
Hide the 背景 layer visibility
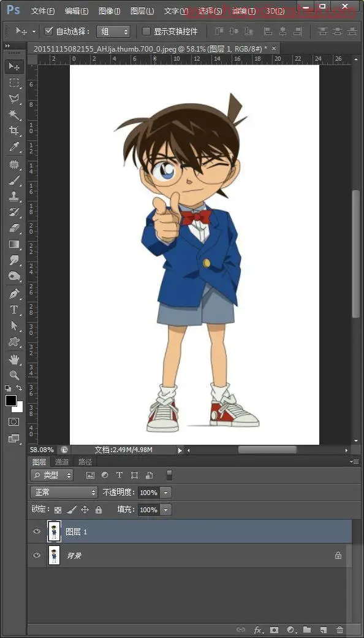point(37,555)
